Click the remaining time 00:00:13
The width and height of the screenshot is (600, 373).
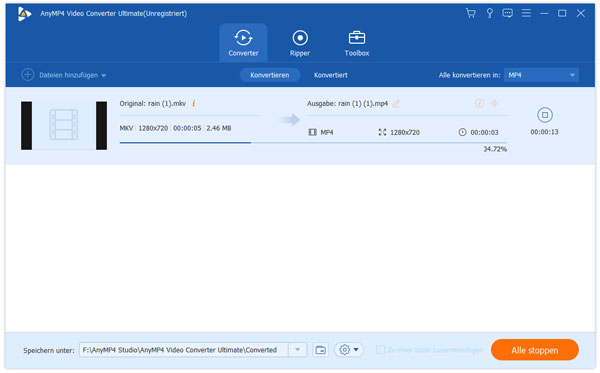(544, 132)
